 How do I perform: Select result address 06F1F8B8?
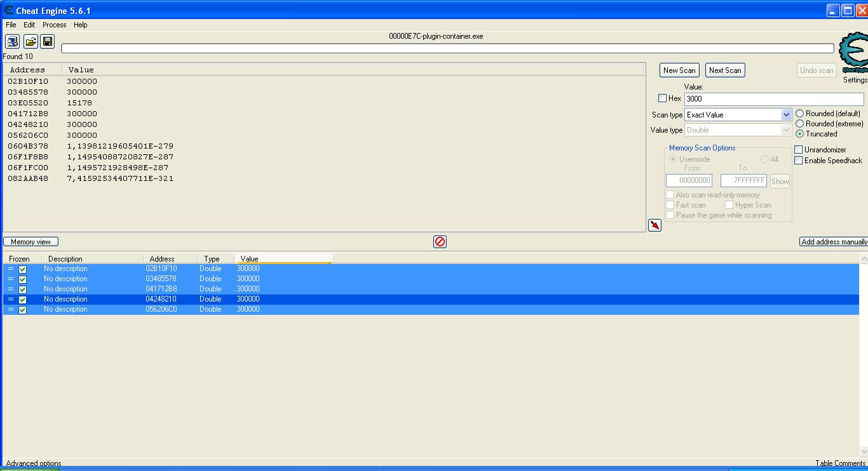(x=28, y=157)
